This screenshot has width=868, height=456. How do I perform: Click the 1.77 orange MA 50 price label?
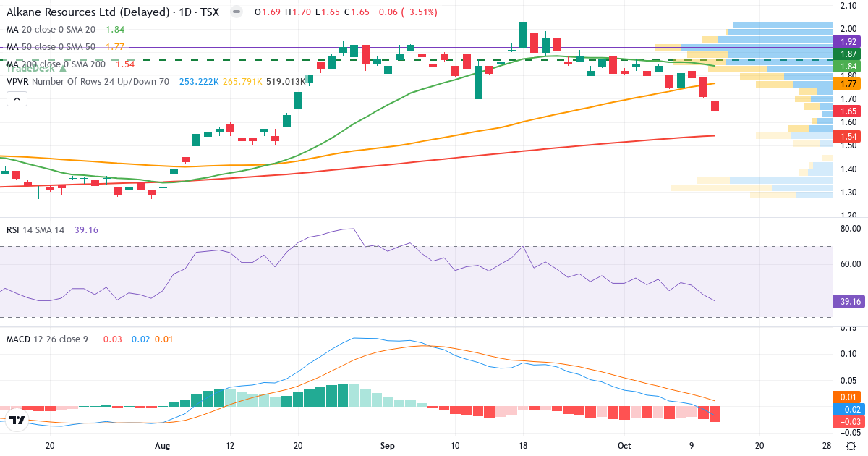click(x=848, y=84)
